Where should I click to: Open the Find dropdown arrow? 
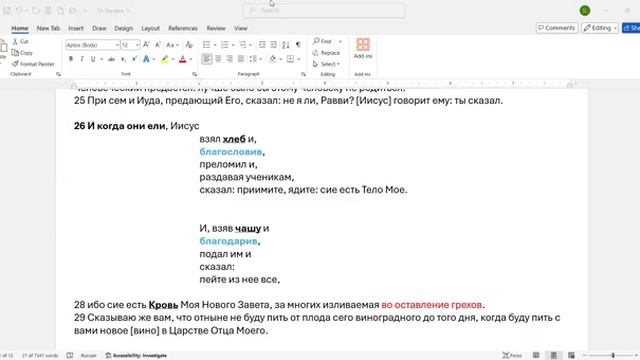coord(340,42)
